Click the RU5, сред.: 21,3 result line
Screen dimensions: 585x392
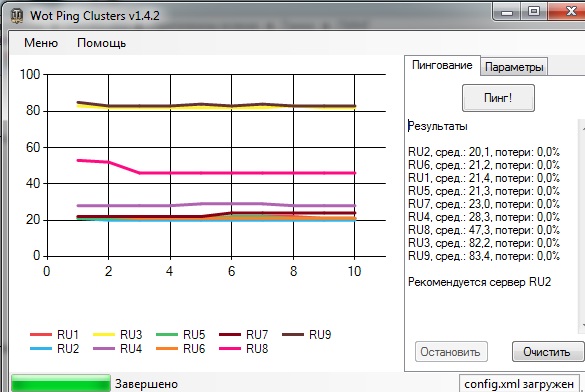click(484, 191)
